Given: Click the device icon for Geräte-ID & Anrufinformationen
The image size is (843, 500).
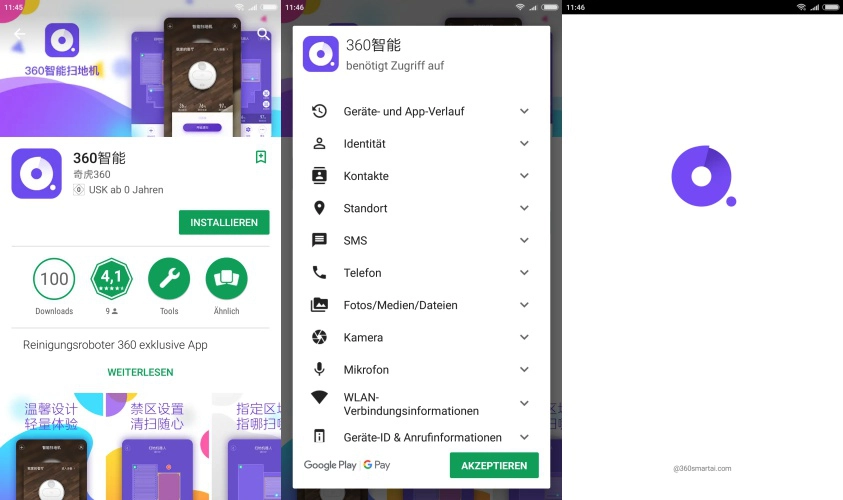Looking at the screenshot, I should coord(319,436).
